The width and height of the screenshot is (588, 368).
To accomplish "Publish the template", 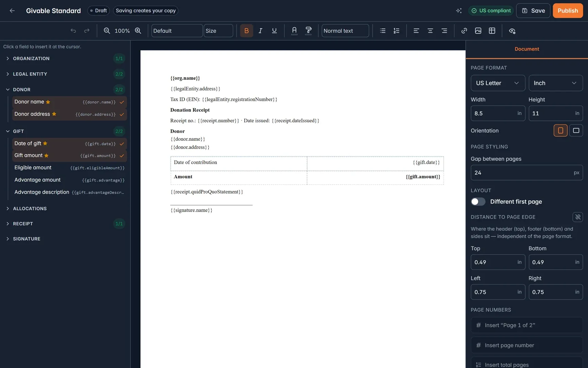I will 568,11.
